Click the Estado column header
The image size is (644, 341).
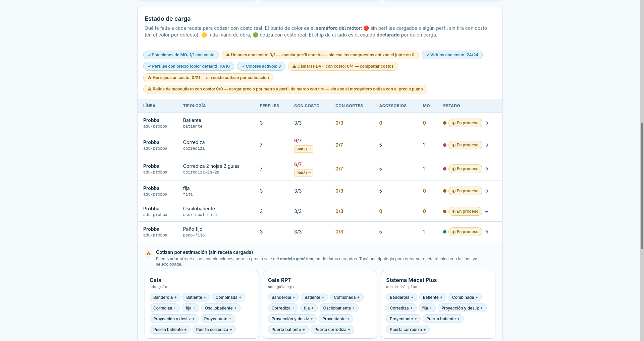[x=451, y=106]
